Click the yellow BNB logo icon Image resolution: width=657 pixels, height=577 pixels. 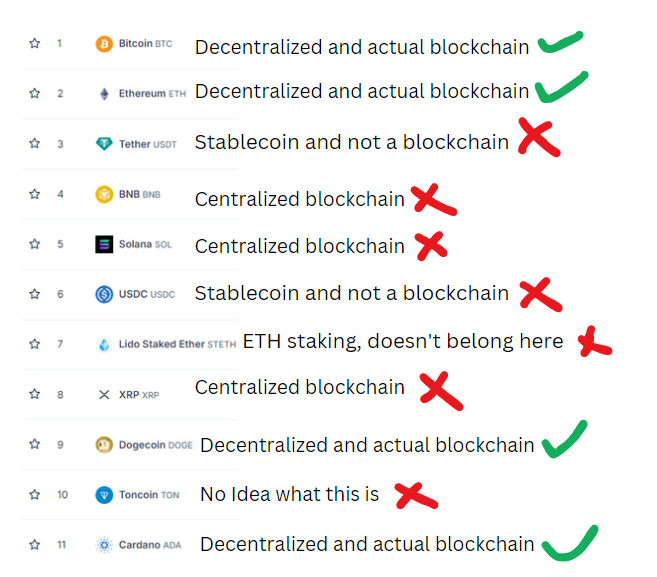pos(104,194)
